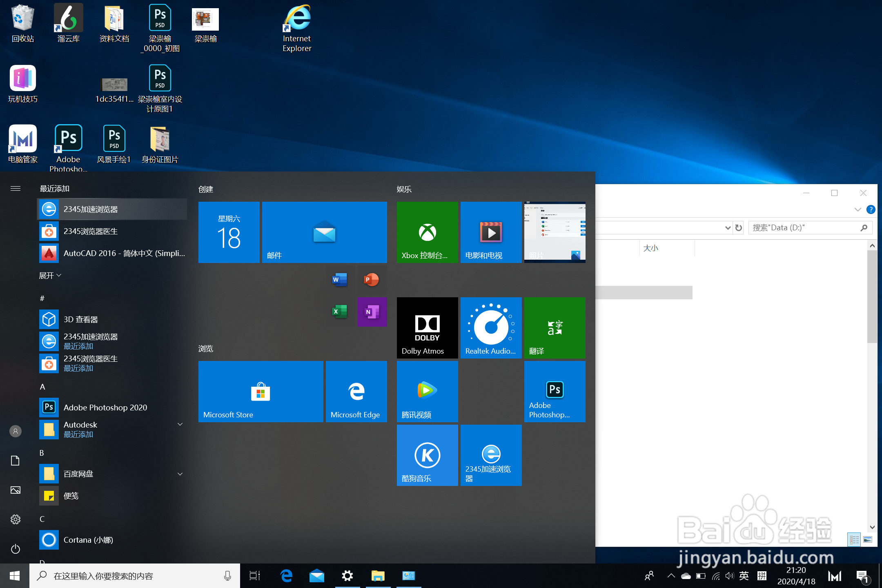Open the user account icon in start menu
882x588 pixels.
(16, 431)
